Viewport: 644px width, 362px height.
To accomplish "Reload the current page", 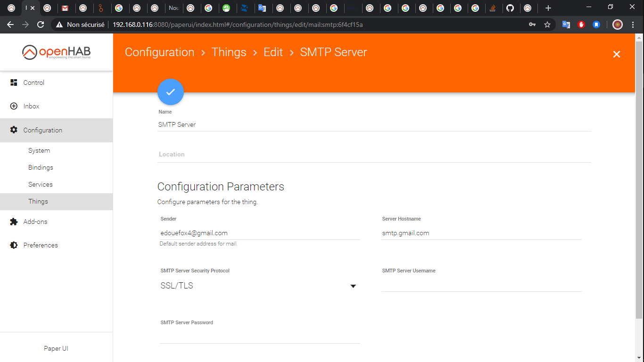I will point(41,25).
